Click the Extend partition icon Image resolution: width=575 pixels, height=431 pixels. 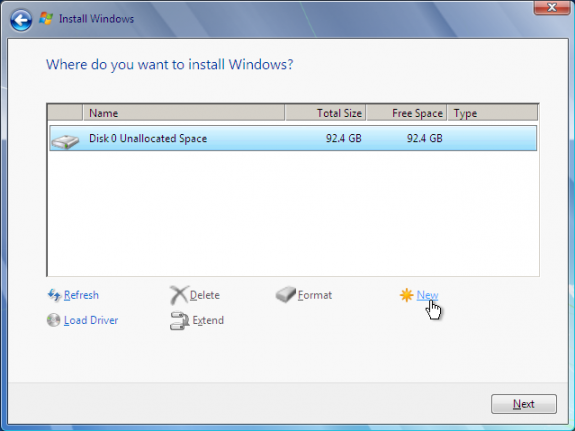[179, 321]
